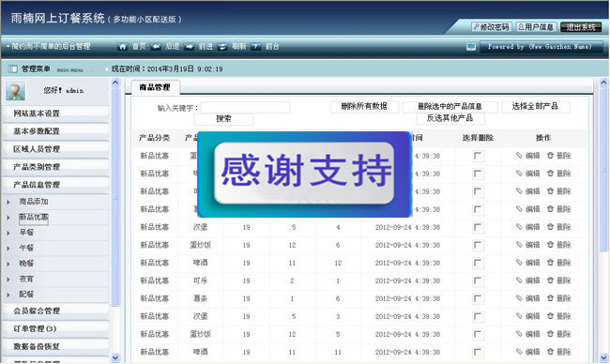Tick checkbox for 汉堡 row with quantity 4
The width and height of the screenshot is (610, 364).
pos(478,227)
